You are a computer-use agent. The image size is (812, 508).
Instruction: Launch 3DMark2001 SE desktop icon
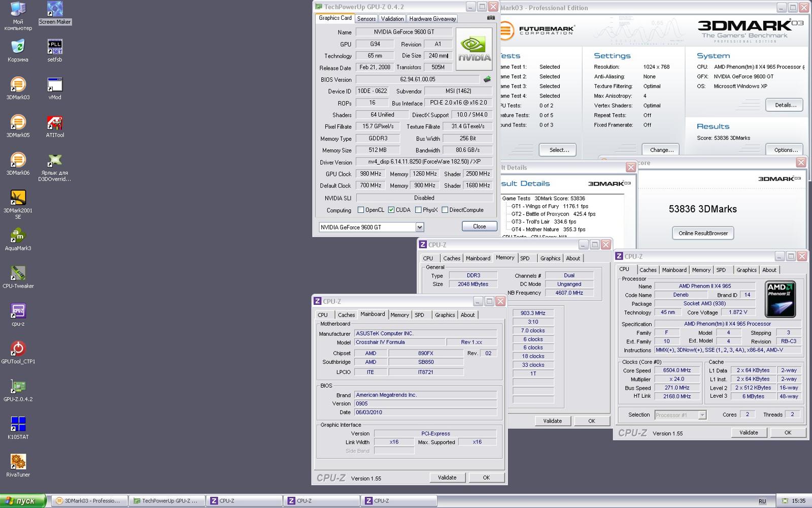coord(18,204)
